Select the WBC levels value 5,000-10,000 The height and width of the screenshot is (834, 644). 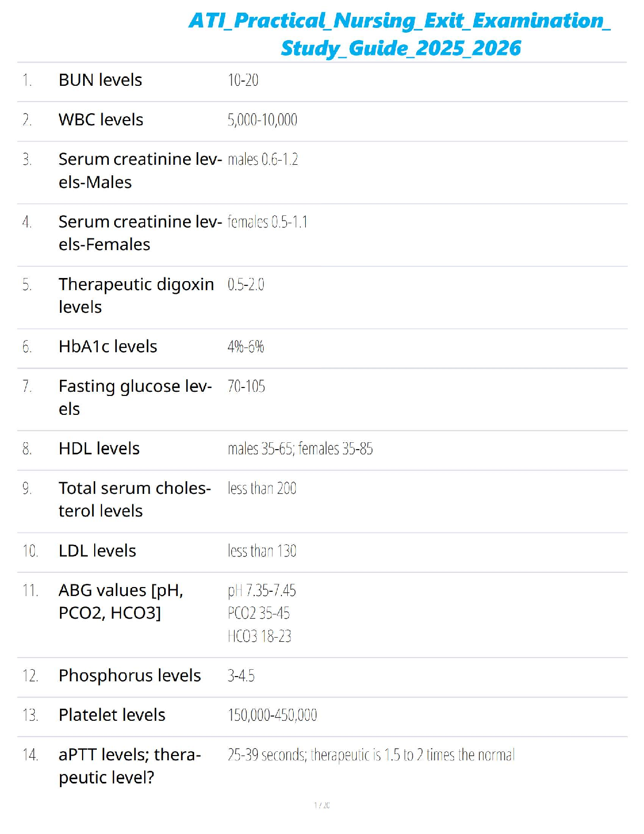[x=262, y=120]
